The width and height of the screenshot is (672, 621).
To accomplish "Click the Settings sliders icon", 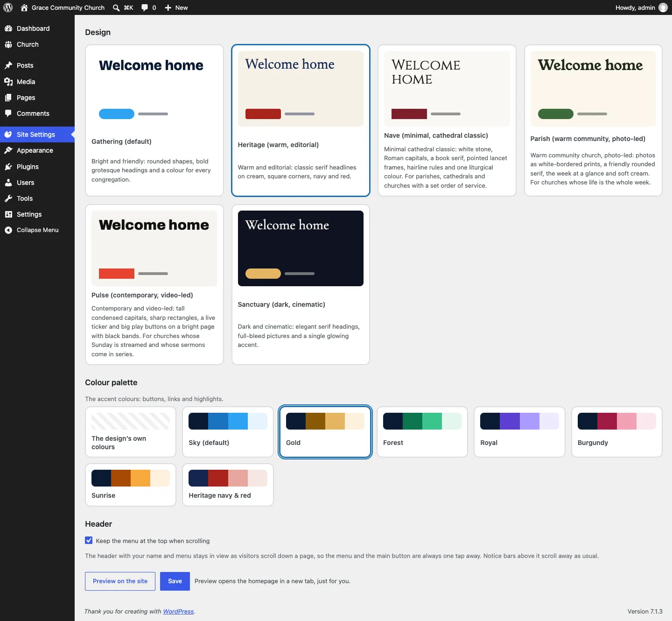I will pyautogui.click(x=8, y=214).
